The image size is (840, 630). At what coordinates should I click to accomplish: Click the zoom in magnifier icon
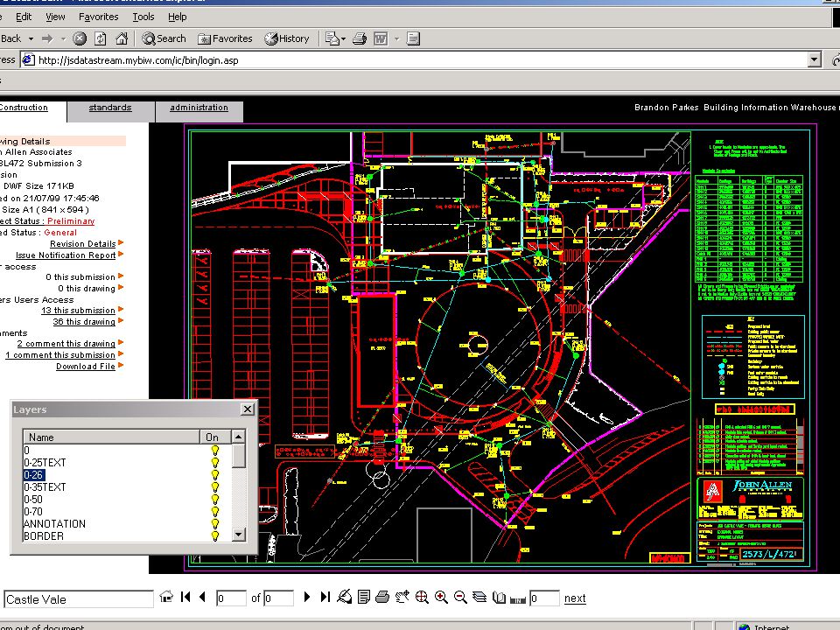tap(441, 597)
